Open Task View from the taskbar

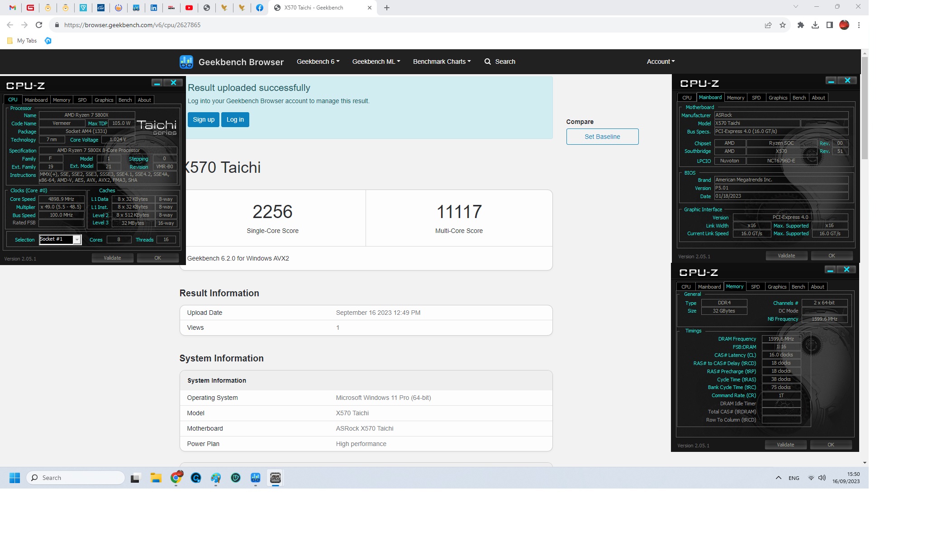tap(136, 478)
